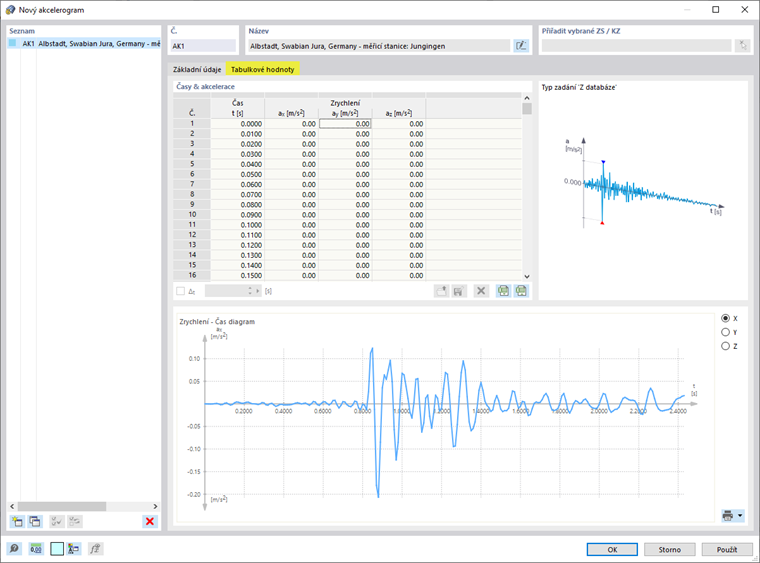This screenshot has height=563, width=760.
Task: Select the X direction radio button
Action: point(725,318)
